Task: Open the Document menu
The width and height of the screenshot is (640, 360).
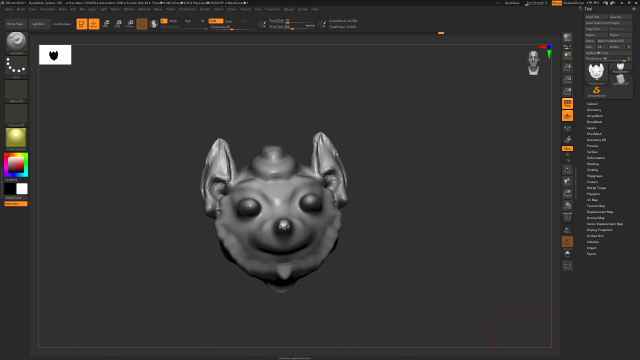Action: click(x=47, y=9)
